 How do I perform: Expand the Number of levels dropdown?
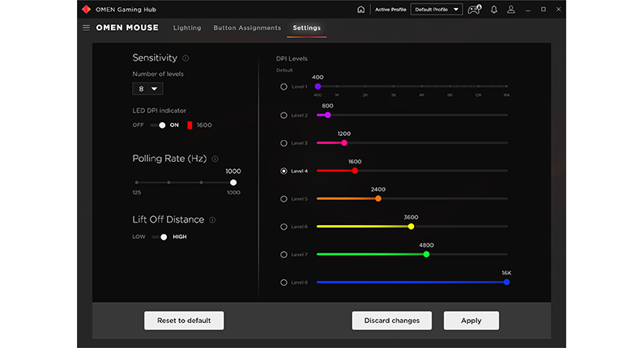[147, 89]
